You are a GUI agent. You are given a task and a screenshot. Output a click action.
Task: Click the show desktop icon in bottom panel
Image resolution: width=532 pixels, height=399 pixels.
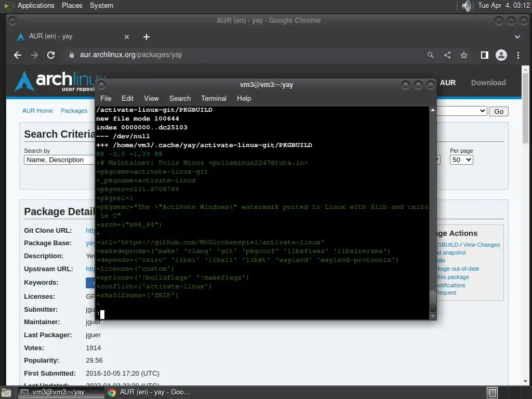click(6, 393)
